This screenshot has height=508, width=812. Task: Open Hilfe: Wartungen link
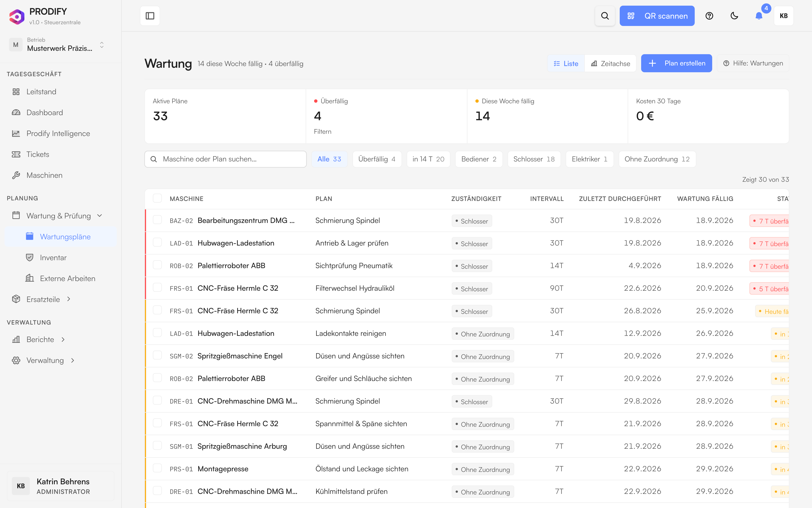753,64
